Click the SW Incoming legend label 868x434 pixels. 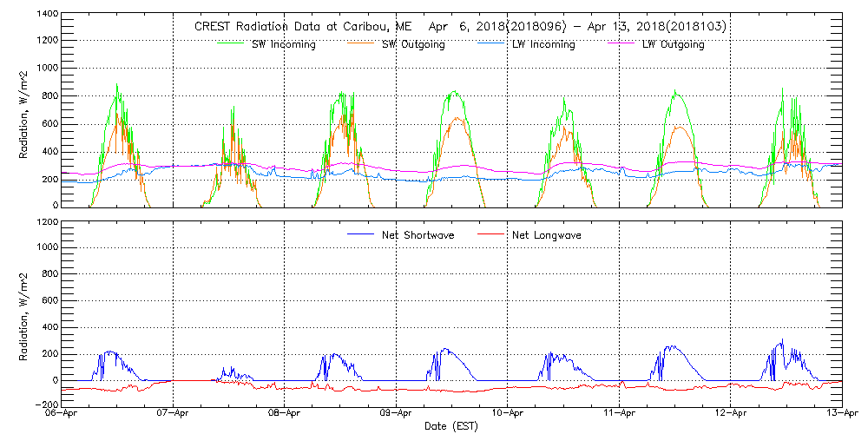tap(283, 44)
